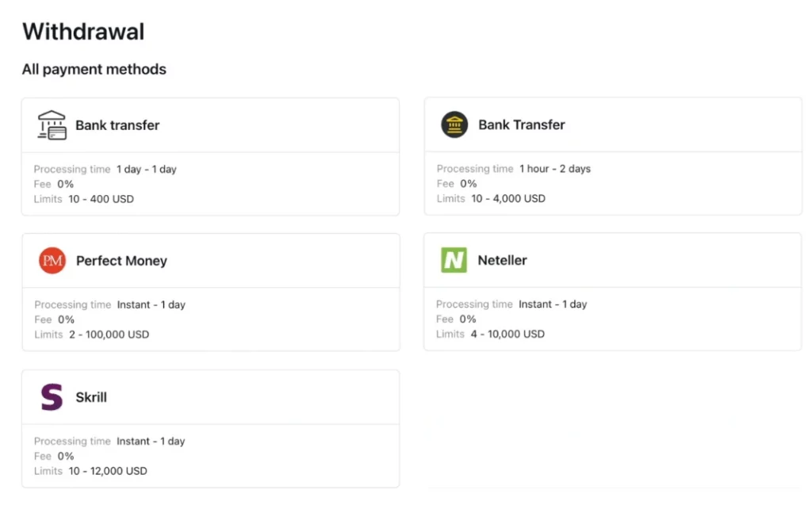
Task: Click the 10 - 4,000 USD limits value
Action: (x=508, y=198)
